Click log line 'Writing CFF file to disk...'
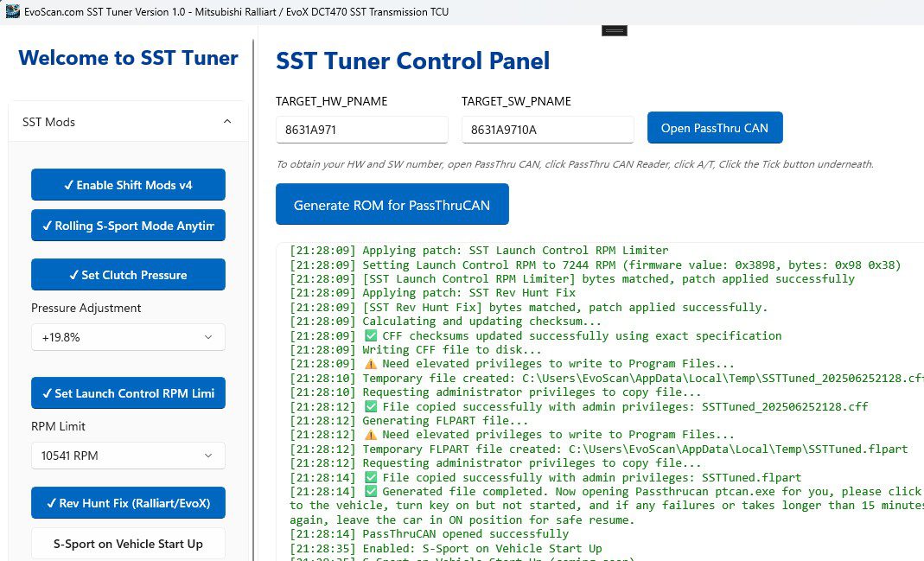 pyautogui.click(x=416, y=349)
